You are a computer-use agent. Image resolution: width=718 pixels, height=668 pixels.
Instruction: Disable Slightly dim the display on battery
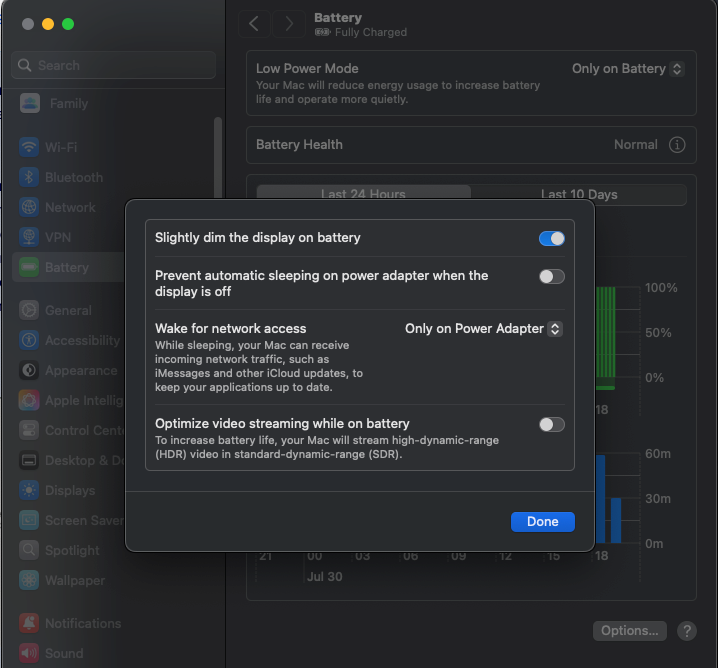(x=551, y=239)
